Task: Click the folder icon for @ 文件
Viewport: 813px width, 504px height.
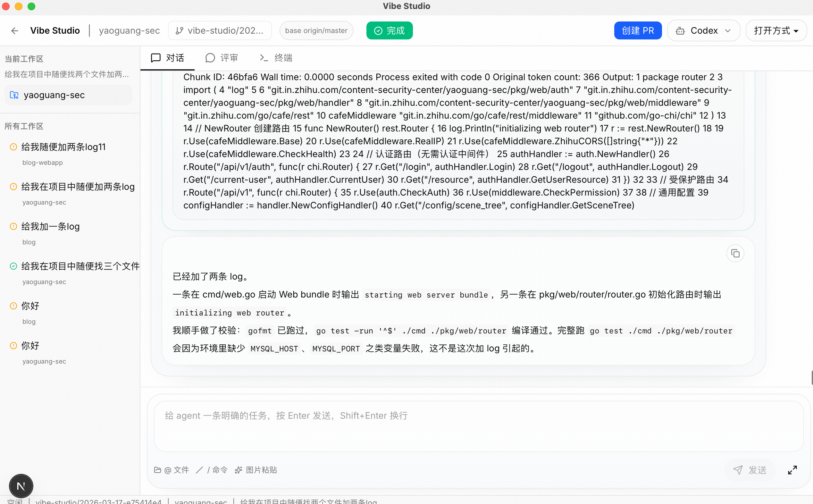Action: (x=158, y=470)
